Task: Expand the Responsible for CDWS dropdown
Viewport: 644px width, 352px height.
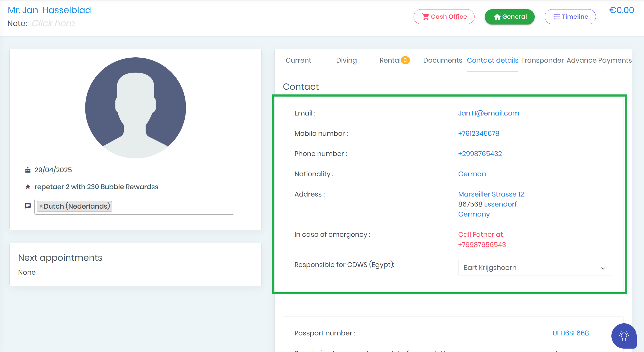Action: click(x=535, y=268)
